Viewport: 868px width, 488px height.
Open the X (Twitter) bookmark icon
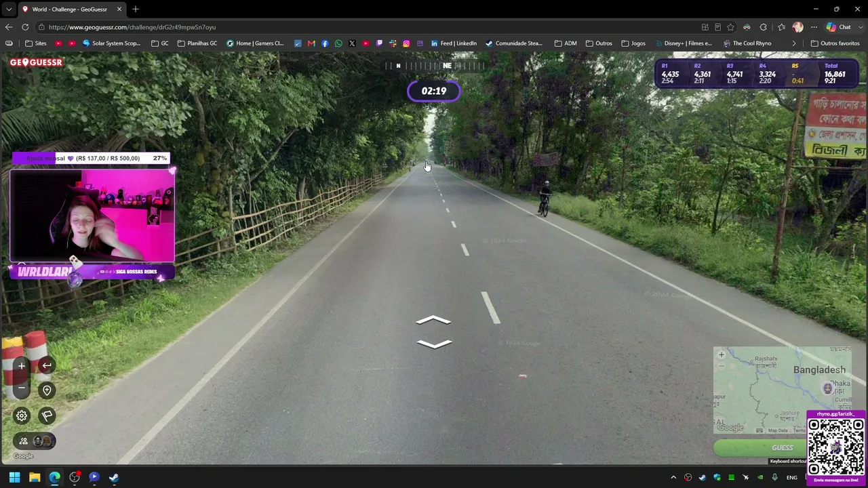pyautogui.click(x=352, y=43)
